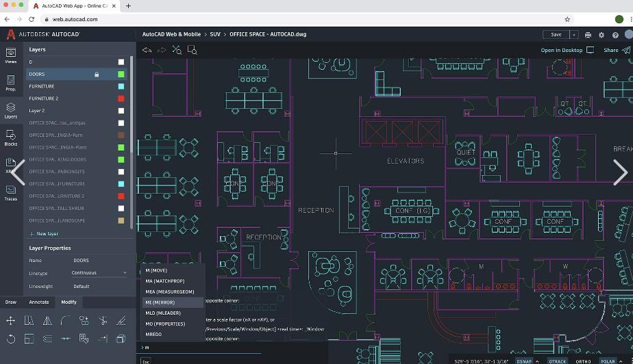Image resolution: width=633 pixels, height=364 pixels.
Task: Unlock the DOORS layer lock icon
Action: click(97, 74)
